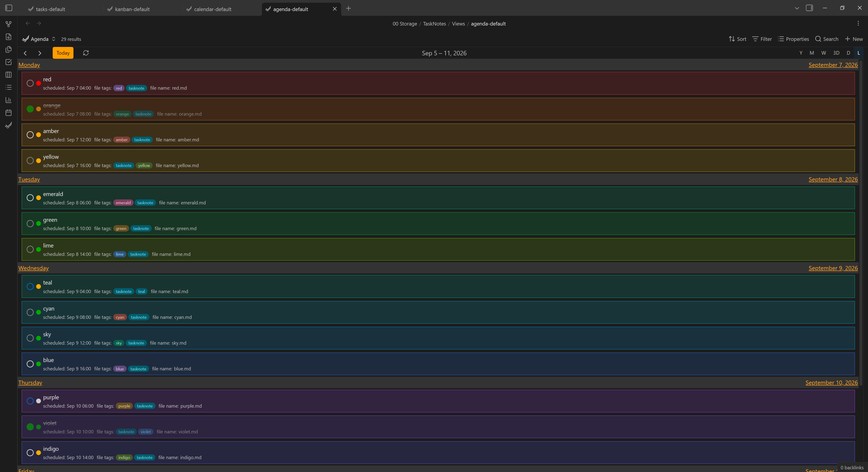868x472 pixels.
Task: Click the stacked pages ribbon icon
Action: (9, 49)
